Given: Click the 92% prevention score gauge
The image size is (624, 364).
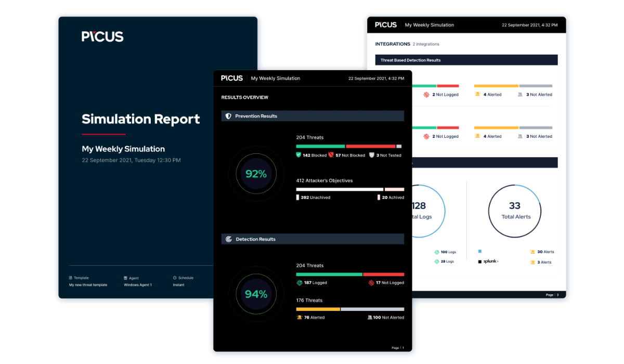Looking at the screenshot, I should [256, 174].
